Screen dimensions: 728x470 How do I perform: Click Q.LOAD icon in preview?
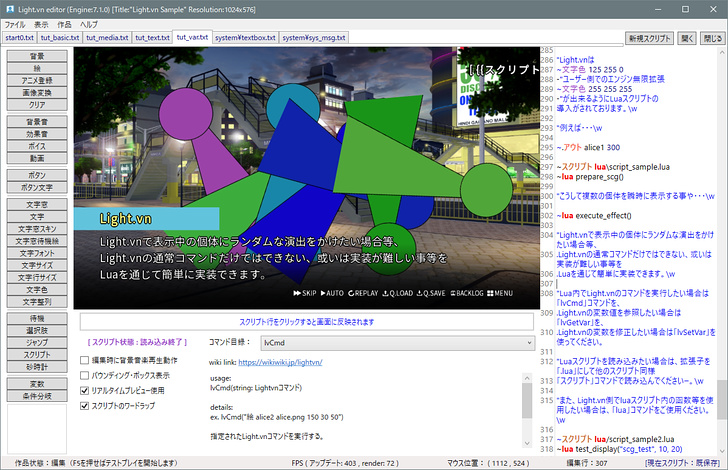pos(398,293)
